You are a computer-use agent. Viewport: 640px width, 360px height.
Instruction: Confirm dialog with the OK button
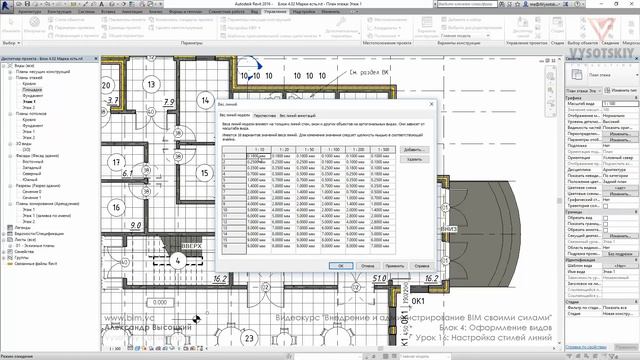pyautogui.click(x=341, y=266)
